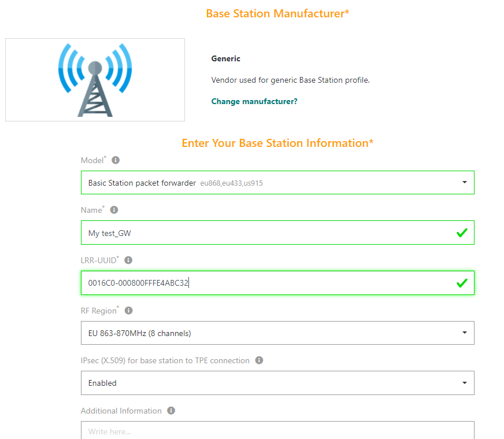The height and width of the screenshot is (439, 504).
Task: Open the LRR-UUID help info icon
Action: tap(128, 260)
